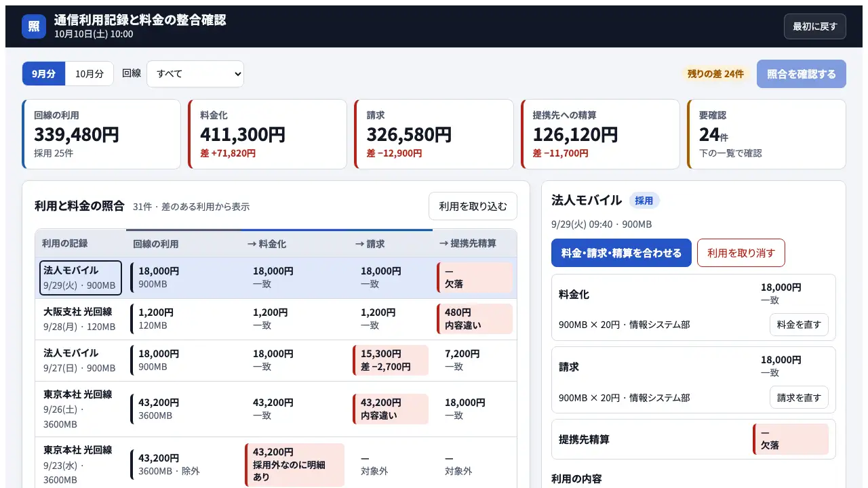Viewport: 868px width, 488px height.
Task: Click the 請求を直す button
Action: pos(799,397)
